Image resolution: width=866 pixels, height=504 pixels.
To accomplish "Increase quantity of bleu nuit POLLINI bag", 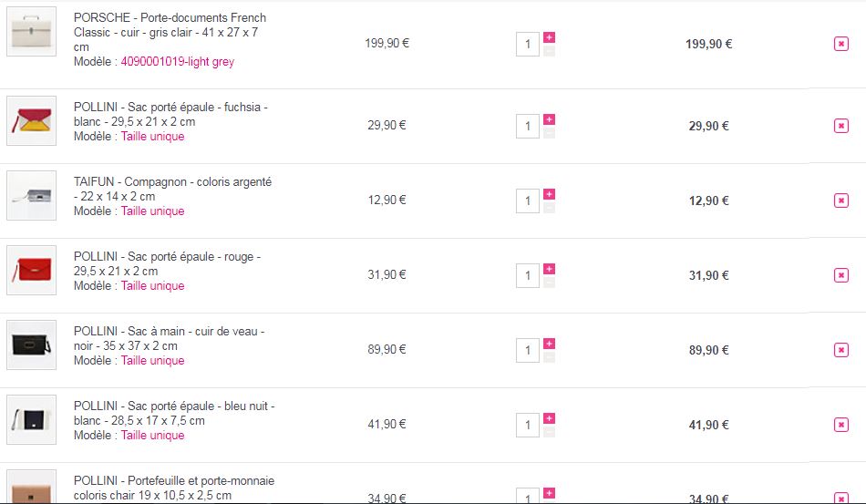I will [x=549, y=418].
